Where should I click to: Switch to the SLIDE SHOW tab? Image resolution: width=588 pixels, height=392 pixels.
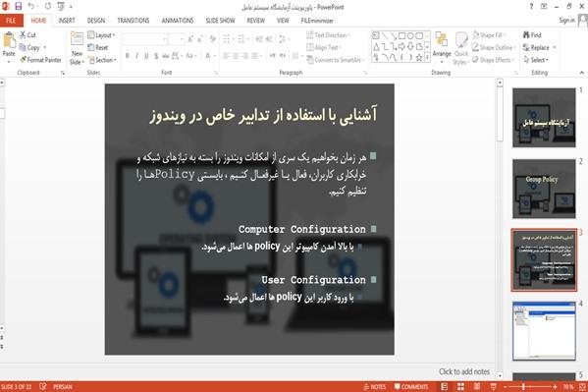(x=220, y=21)
